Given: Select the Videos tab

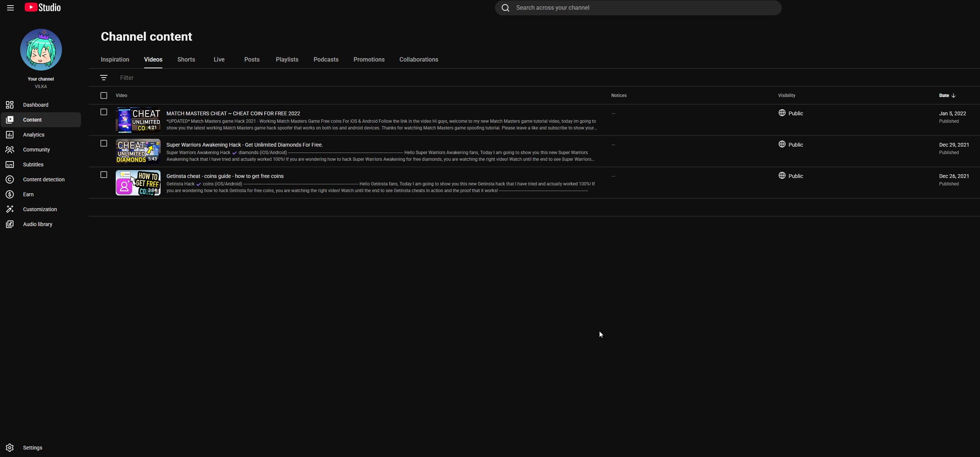Looking at the screenshot, I should pyautogui.click(x=153, y=60).
